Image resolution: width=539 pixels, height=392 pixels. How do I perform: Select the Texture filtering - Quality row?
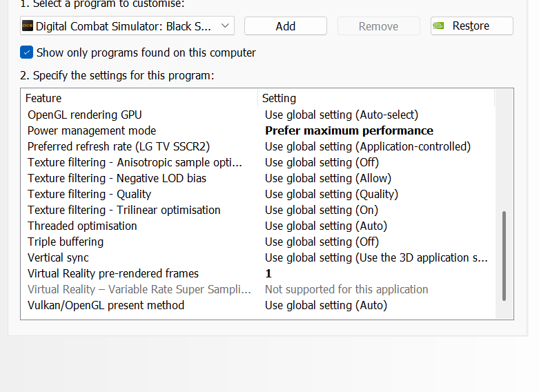89,194
